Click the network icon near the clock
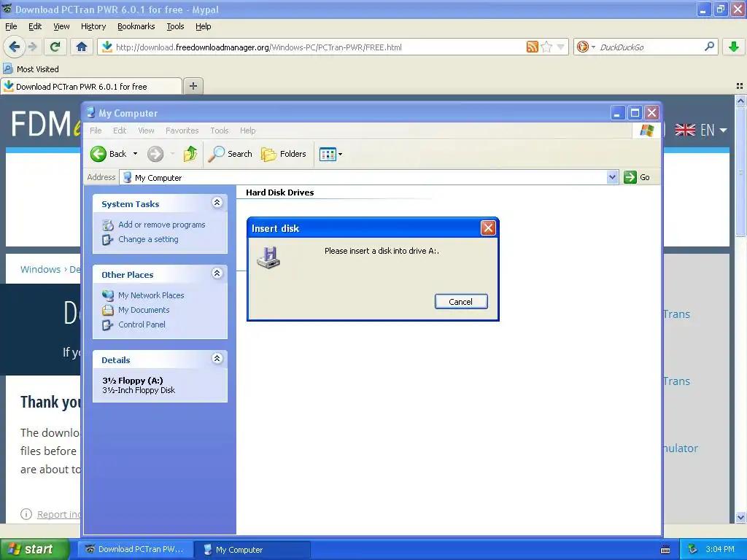Viewport: 747px width, 560px height. tap(693, 549)
